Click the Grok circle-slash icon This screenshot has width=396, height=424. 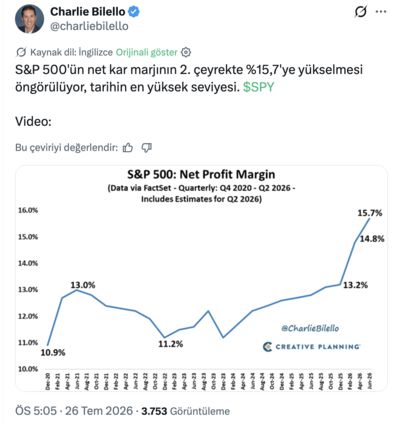(361, 12)
